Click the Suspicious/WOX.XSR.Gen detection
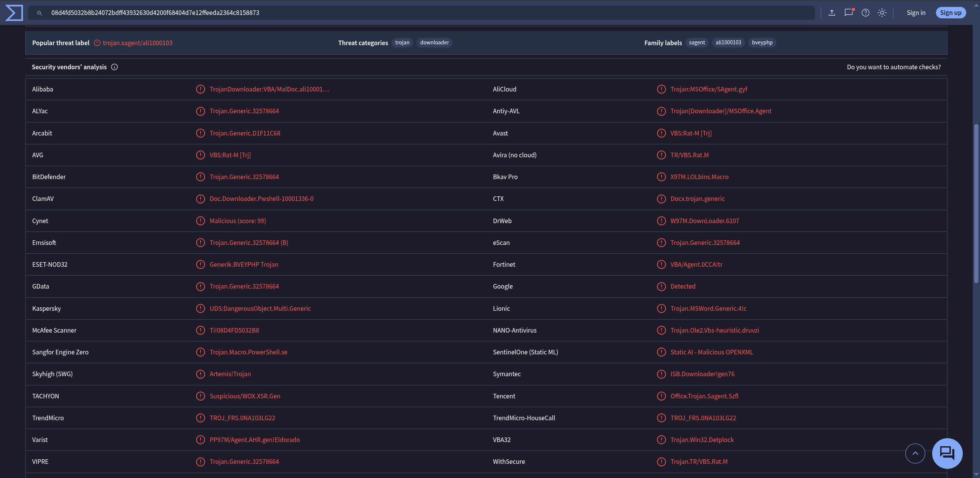 click(245, 396)
